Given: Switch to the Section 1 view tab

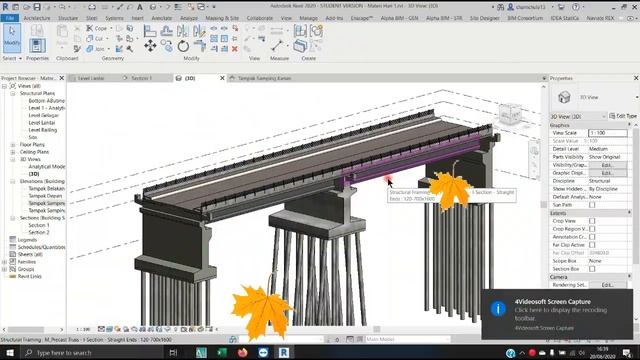Looking at the screenshot, I should coord(142,78).
